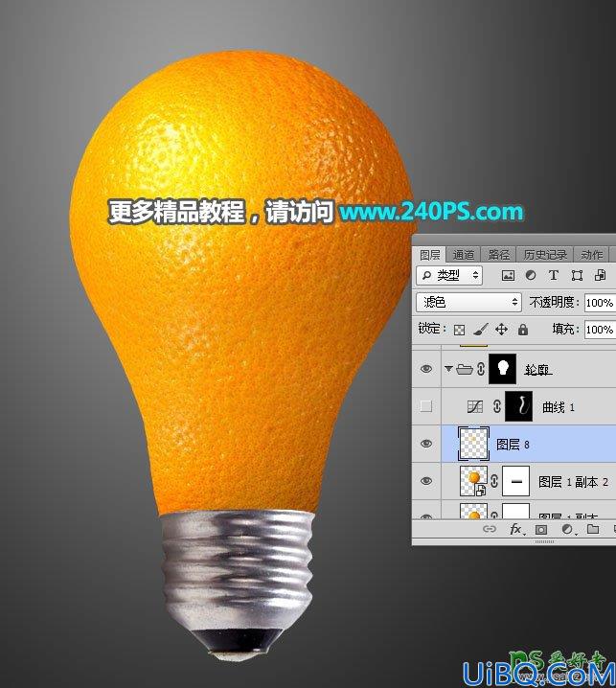Click the mask link on 轮廓 group

tap(480, 369)
